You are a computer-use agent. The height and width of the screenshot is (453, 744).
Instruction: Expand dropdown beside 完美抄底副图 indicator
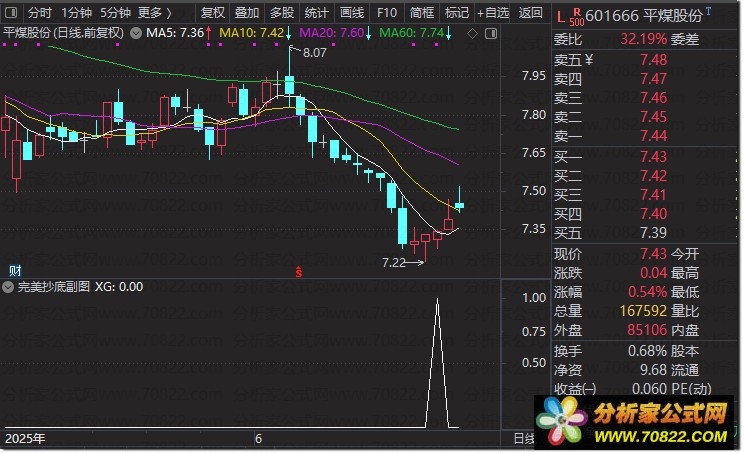[8, 287]
